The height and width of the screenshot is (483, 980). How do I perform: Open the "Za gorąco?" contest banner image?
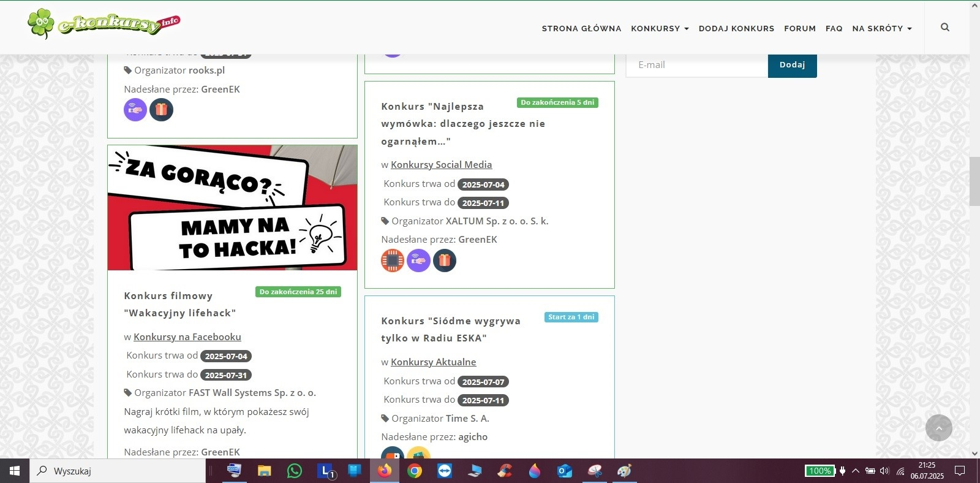(x=232, y=207)
